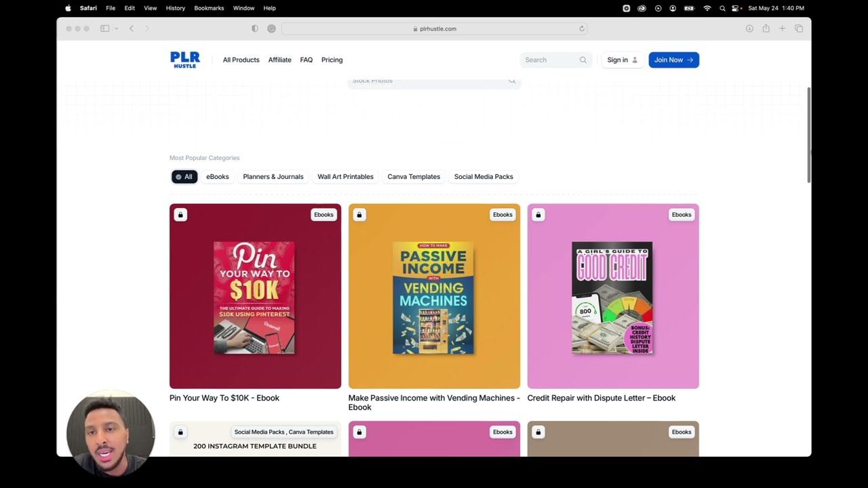Click the Creative Cloud menu bar icon

coord(642,8)
